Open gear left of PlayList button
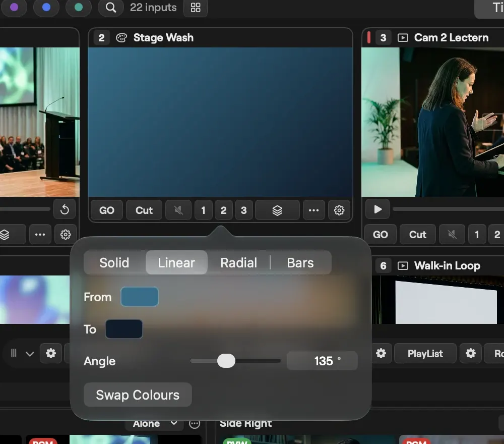 (x=381, y=353)
